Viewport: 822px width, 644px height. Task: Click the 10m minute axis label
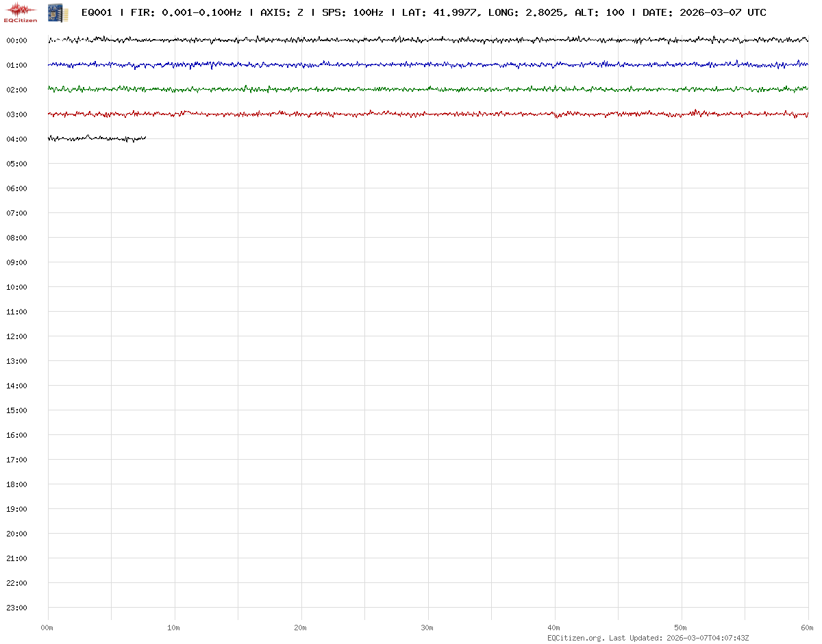(x=174, y=628)
